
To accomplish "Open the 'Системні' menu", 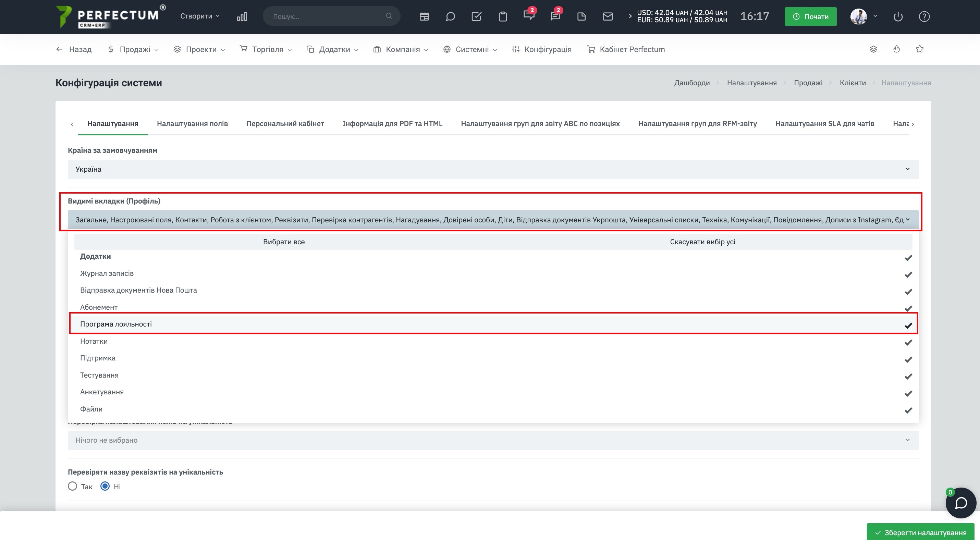I will click(x=470, y=49).
